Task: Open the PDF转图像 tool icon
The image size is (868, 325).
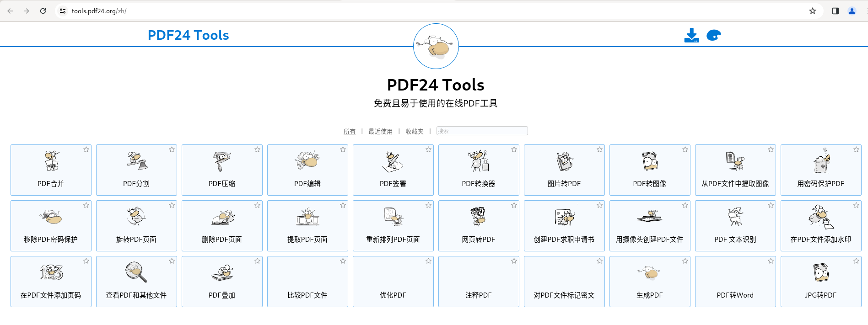Action: click(650, 161)
